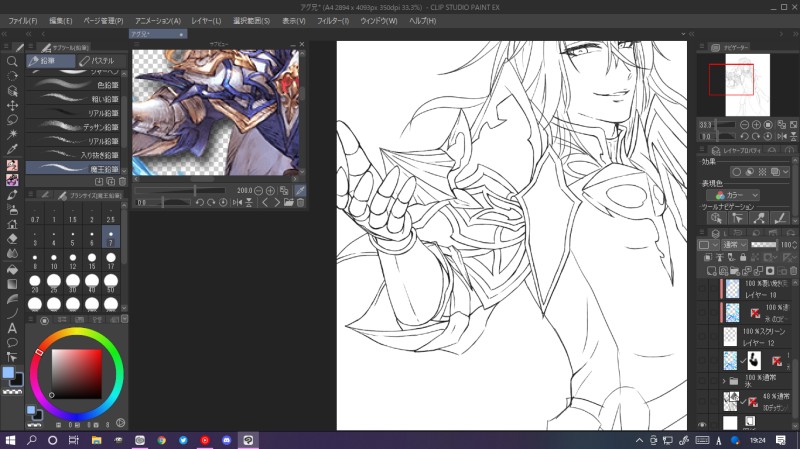Choose the デッサン鉛筆 brush
This screenshot has height=449, width=800.
click(73, 127)
